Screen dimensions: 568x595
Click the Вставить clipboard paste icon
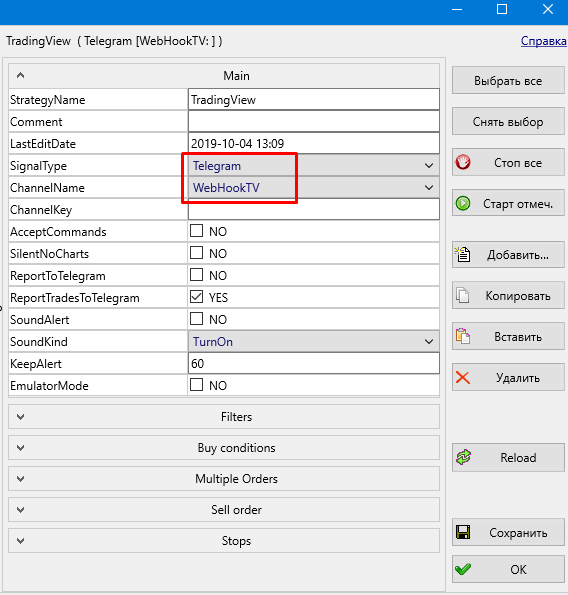[463, 336]
